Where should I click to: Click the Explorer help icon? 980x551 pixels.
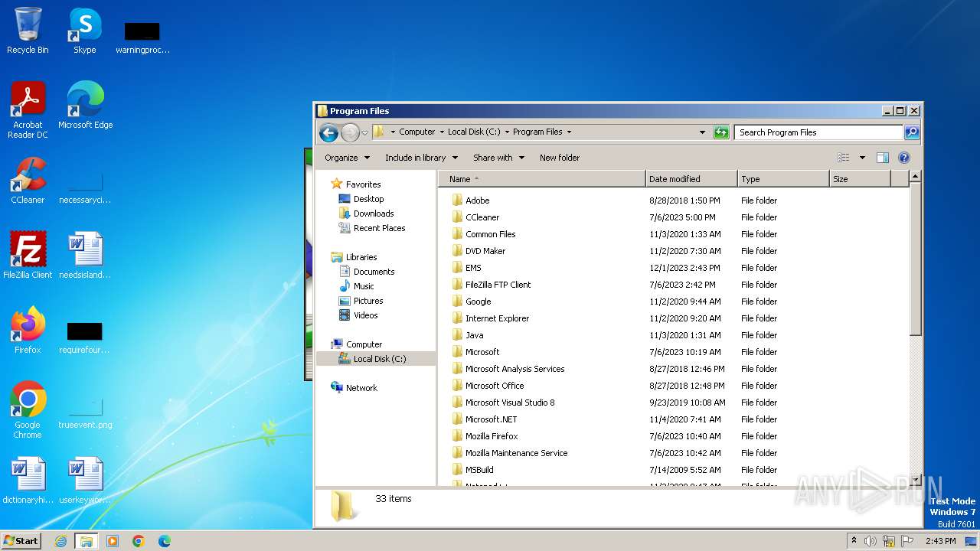click(904, 158)
